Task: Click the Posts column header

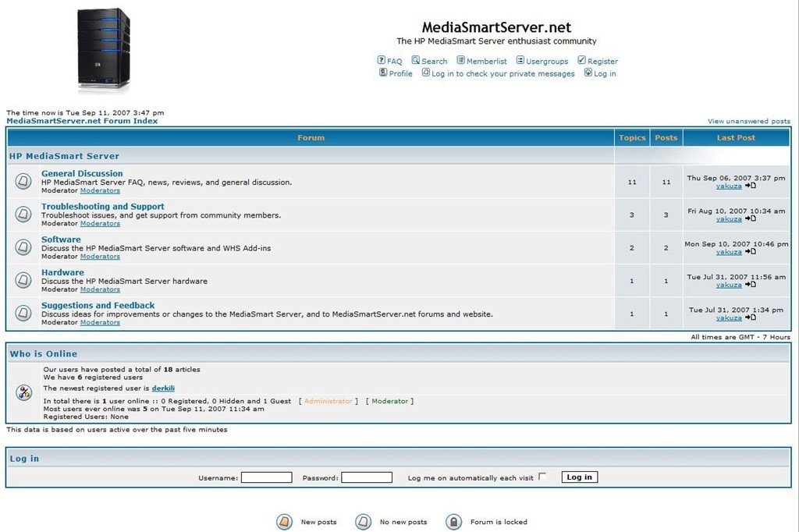Action: point(666,137)
